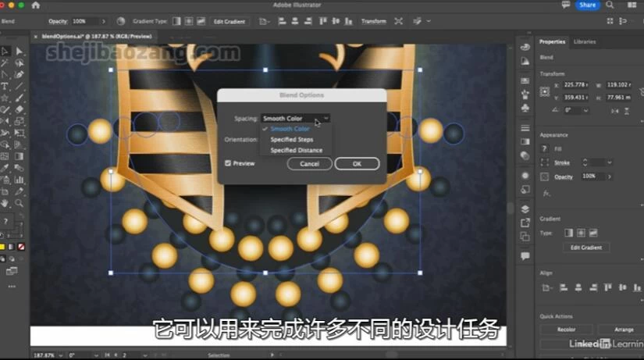Open the Layers panel icon in dock
The image size is (644, 360).
525,209
